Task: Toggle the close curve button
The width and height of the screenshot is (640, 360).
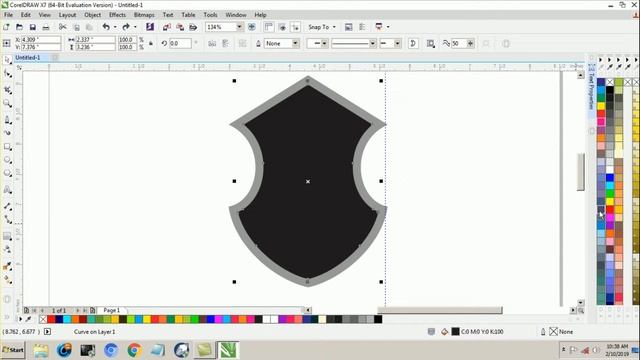Action: [x=413, y=43]
